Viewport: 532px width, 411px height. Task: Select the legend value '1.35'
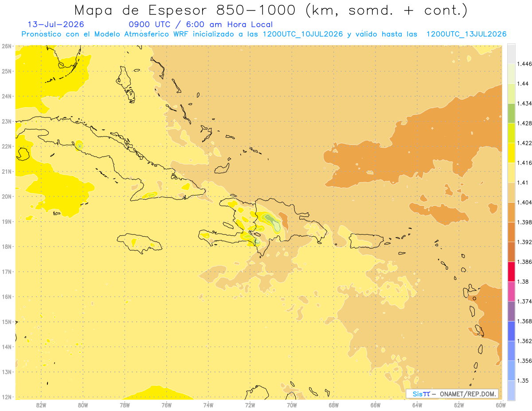(x=523, y=381)
